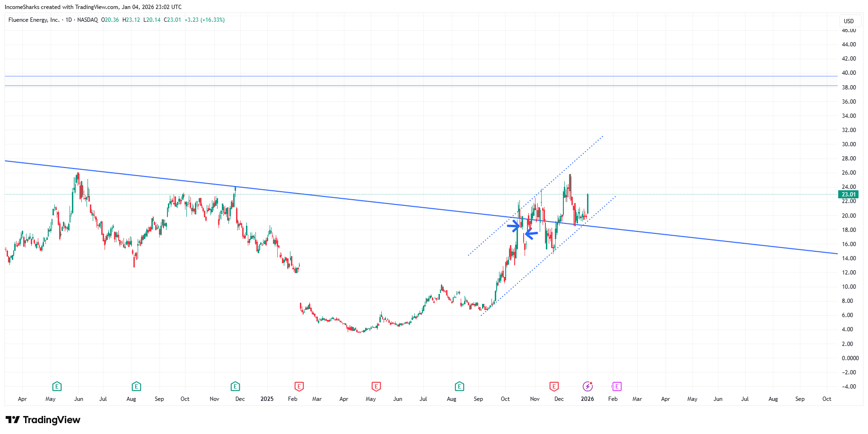Viewport: 868px width, 434px height.
Task: Click 36.00 on the price axis
Action: click(x=849, y=102)
